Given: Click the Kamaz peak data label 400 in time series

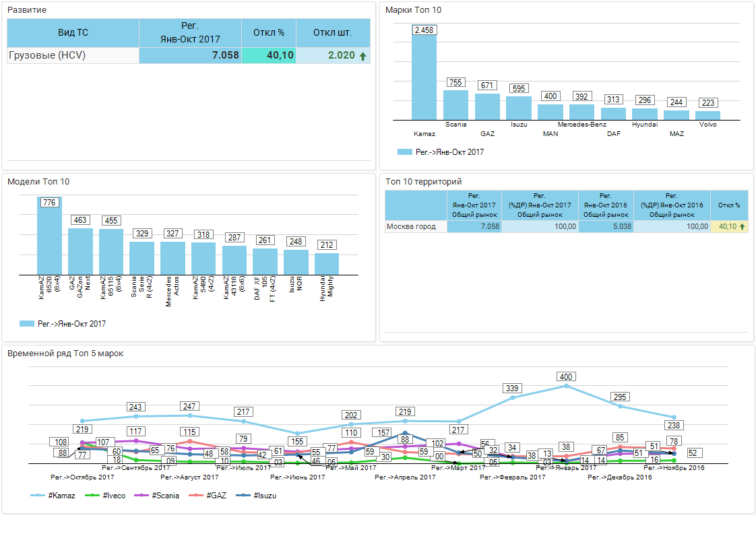Looking at the screenshot, I should point(566,377).
